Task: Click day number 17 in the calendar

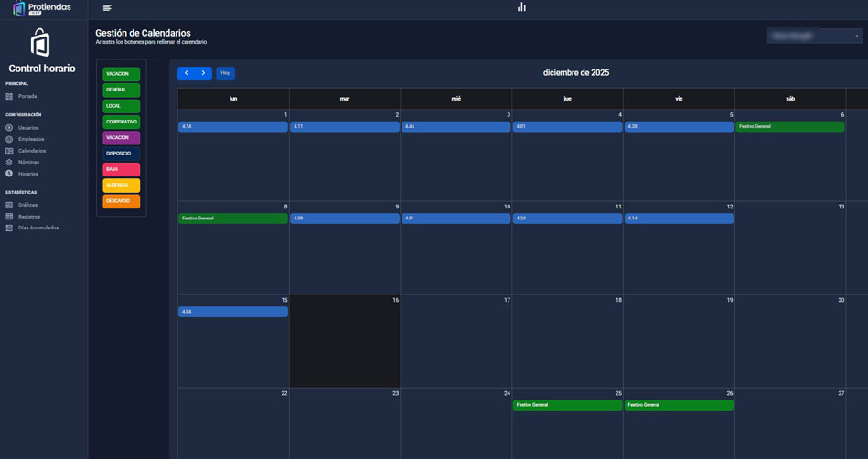Action: [x=507, y=300]
